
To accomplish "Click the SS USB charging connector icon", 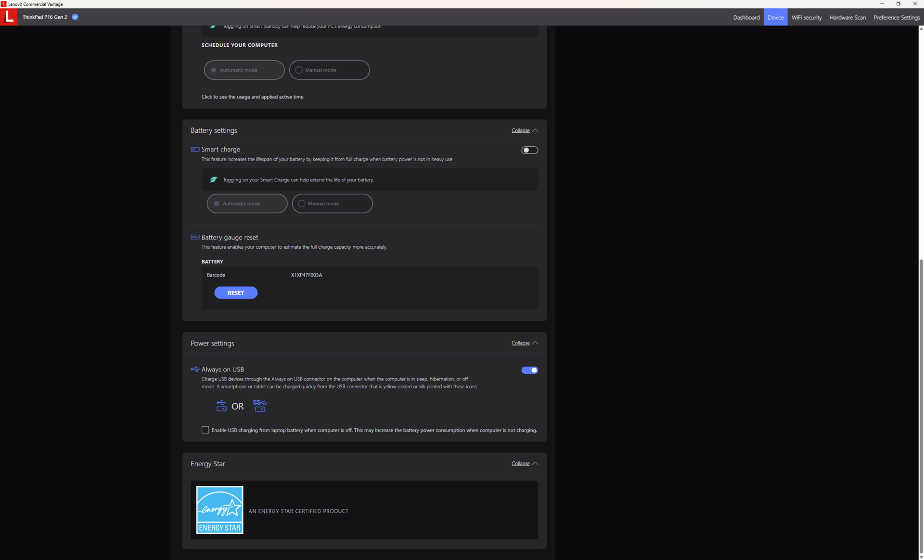I will (260, 406).
